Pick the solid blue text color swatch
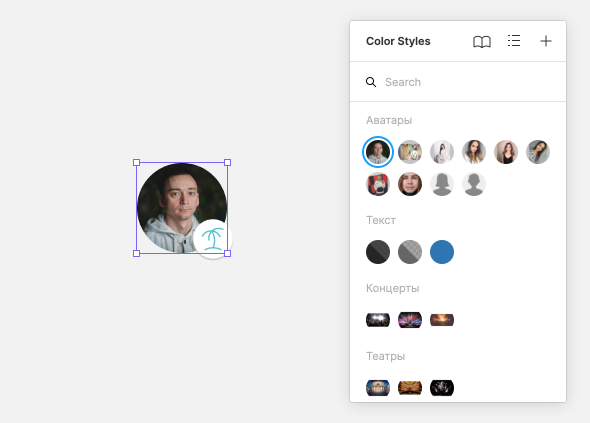 [442, 252]
